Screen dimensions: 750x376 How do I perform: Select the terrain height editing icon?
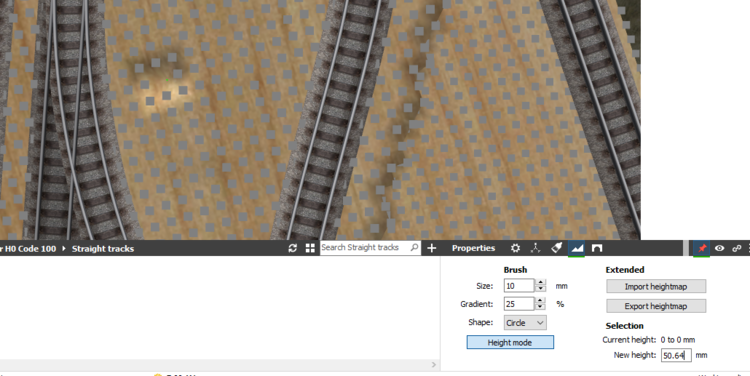pos(577,248)
